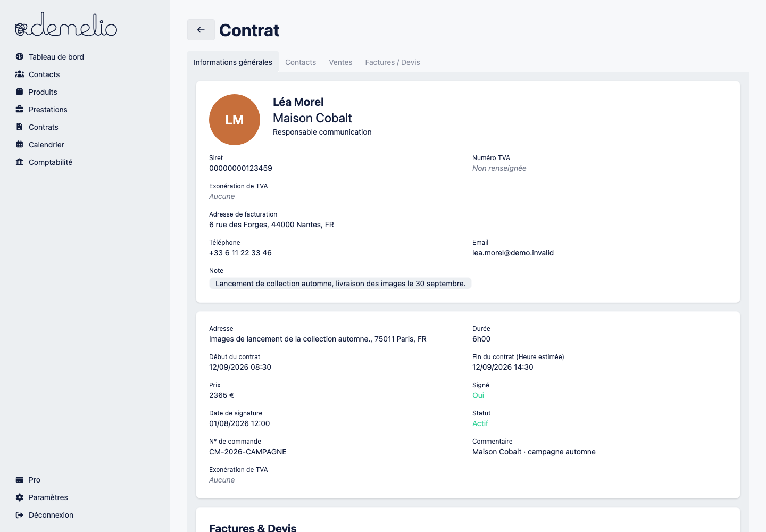
Task: Open Prestations in sidebar
Action: tap(48, 110)
